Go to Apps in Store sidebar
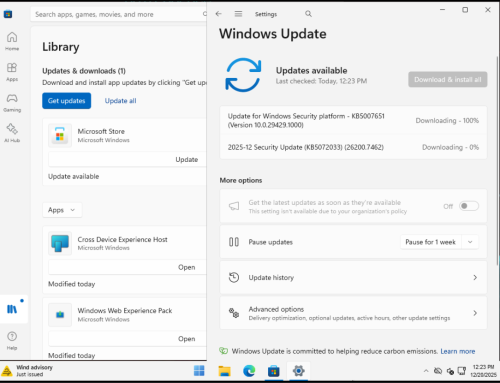The image size is (500, 383). coord(12,72)
